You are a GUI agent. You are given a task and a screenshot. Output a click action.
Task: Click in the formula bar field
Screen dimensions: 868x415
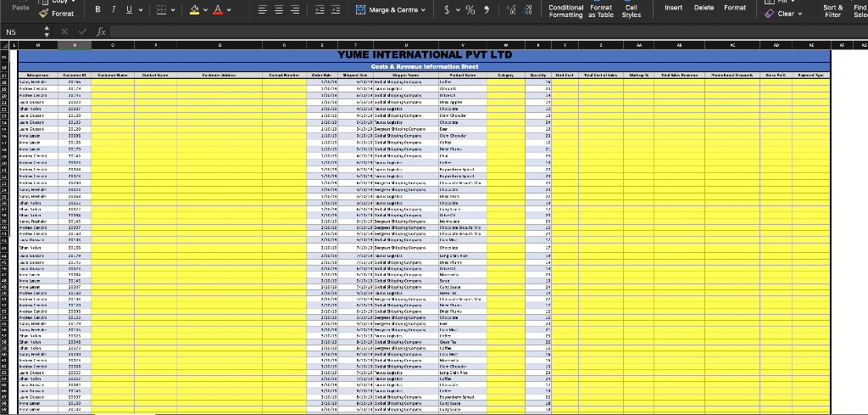[487, 32]
